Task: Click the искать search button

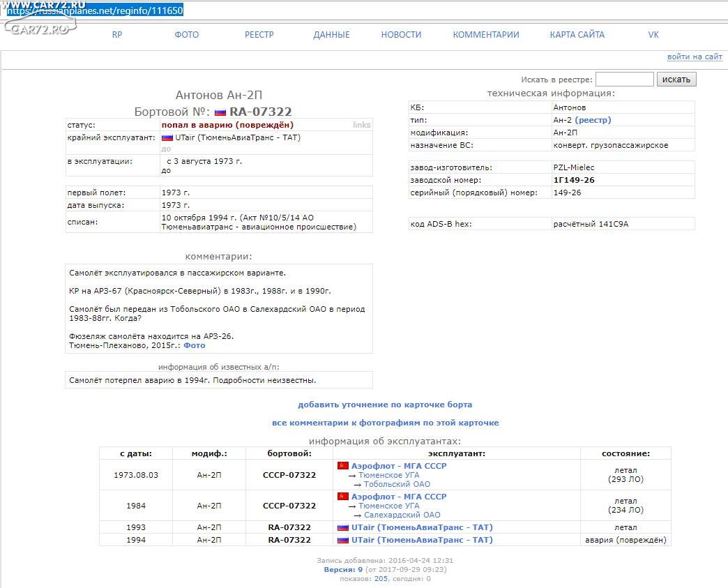Action: [x=676, y=80]
